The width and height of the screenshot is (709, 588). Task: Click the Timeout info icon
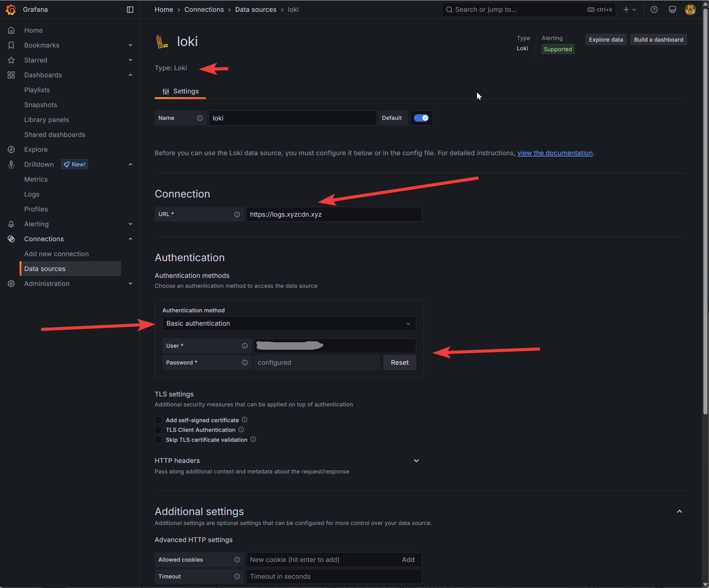click(237, 577)
